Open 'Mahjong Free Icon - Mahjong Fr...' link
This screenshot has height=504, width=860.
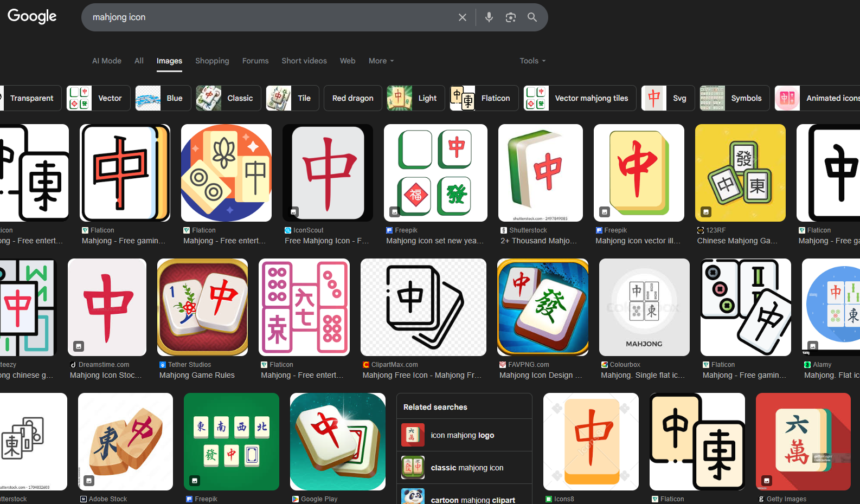pyautogui.click(x=422, y=375)
